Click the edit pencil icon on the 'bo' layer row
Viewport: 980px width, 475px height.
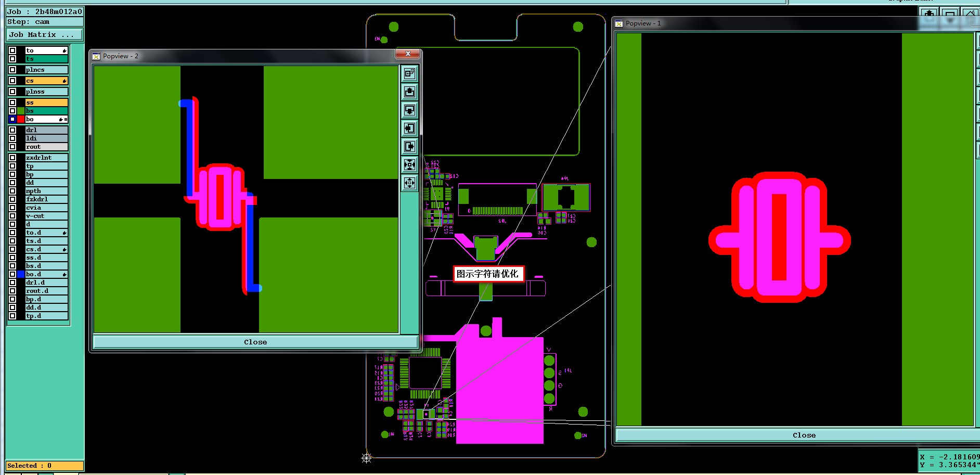coord(61,119)
